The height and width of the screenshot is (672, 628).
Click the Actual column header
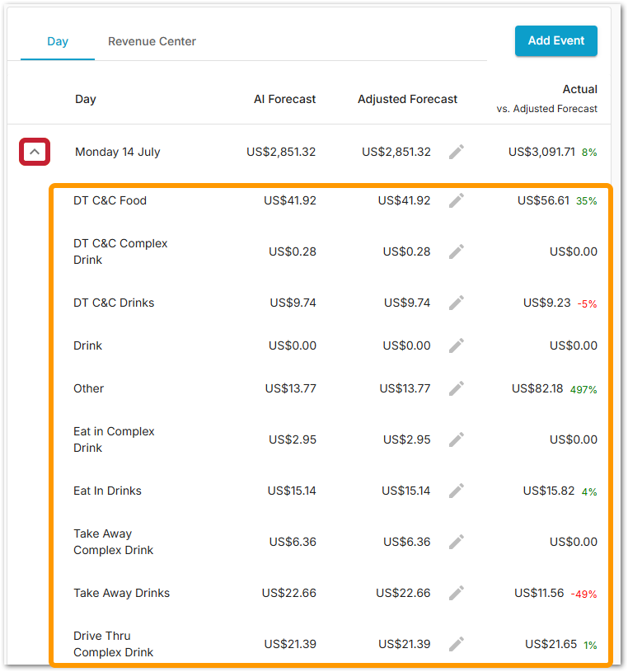coord(579,89)
